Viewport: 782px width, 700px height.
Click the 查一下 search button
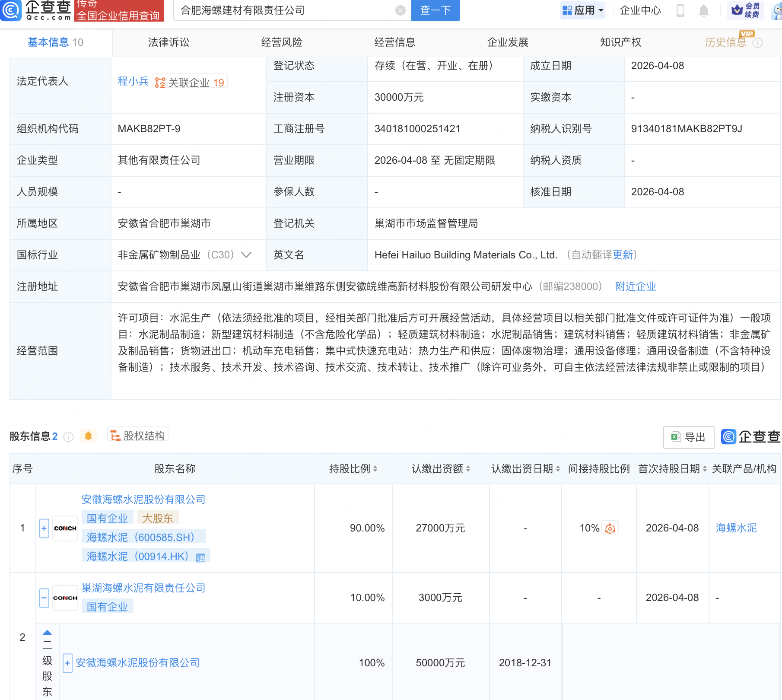point(435,11)
